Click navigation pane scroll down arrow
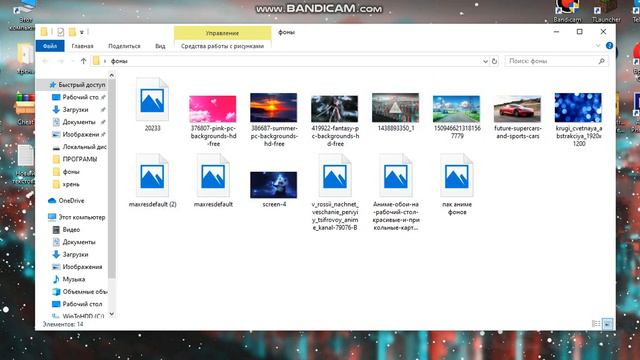Screen dimensions: 640x360 click(112, 314)
